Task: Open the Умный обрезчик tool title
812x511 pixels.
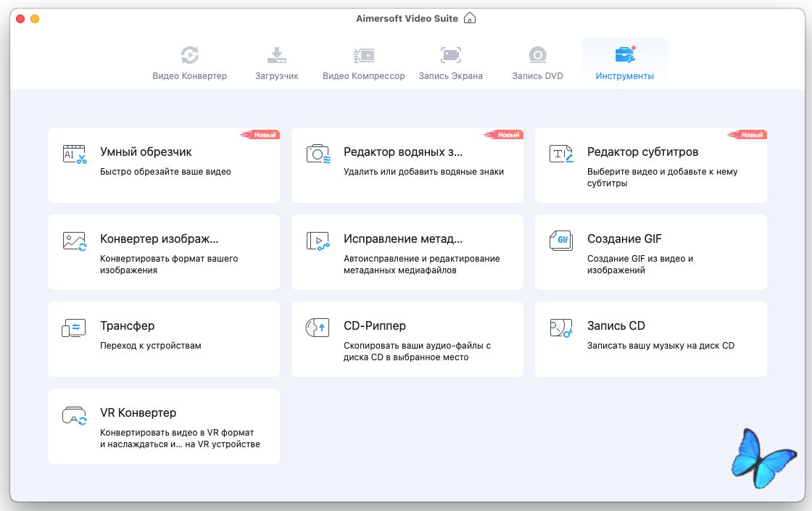Action: point(146,152)
